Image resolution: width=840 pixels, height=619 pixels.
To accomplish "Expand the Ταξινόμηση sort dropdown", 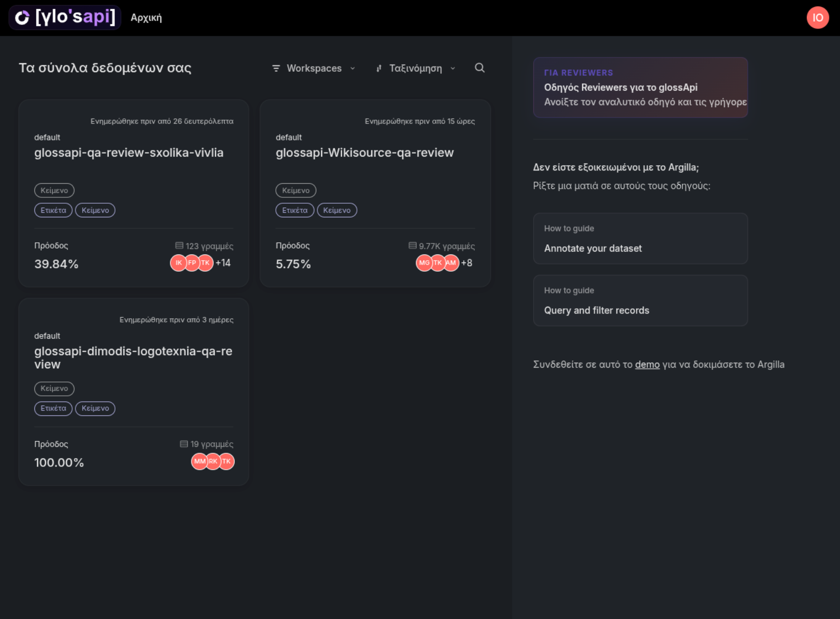I will coord(416,68).
